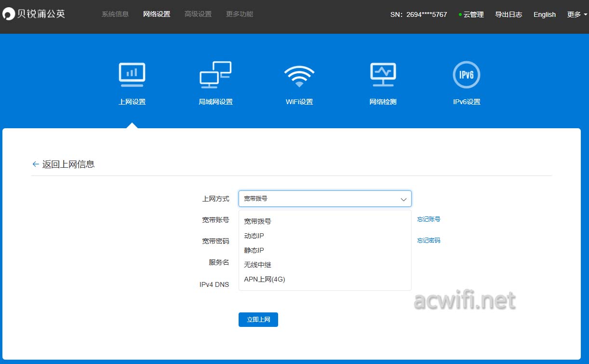The image size is (589, 364).
Task: Open the 更多功能 menu
Action: tap(240, 14)
